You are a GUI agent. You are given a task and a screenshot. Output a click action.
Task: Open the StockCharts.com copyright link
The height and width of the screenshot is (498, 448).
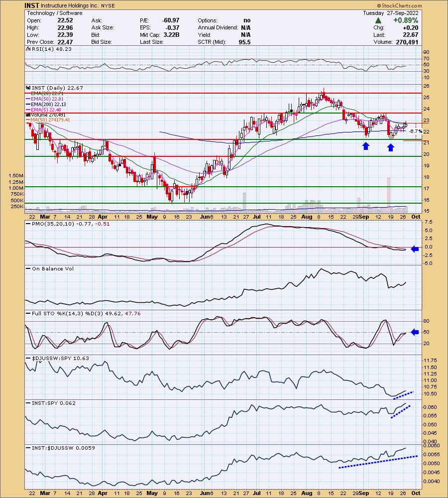[x=400, y=5]
